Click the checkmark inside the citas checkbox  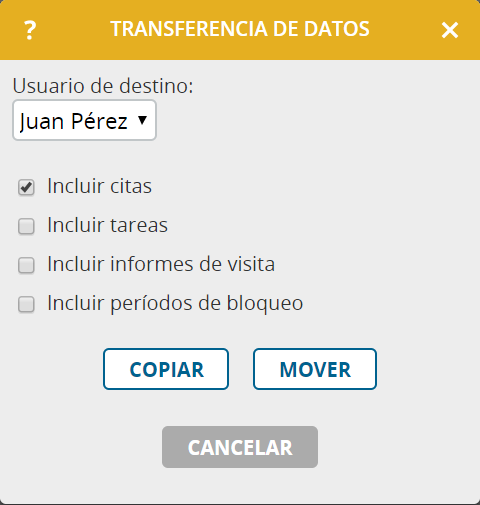pos(26,187)
